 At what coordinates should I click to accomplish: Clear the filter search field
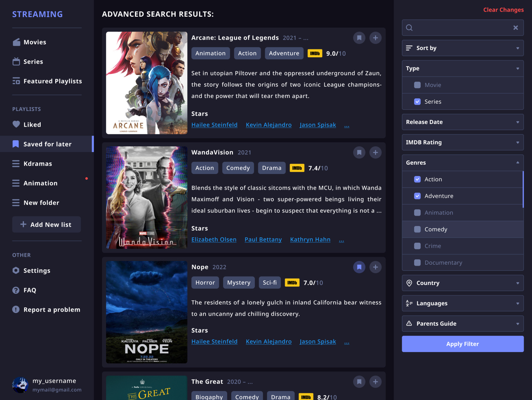(516, 28)
